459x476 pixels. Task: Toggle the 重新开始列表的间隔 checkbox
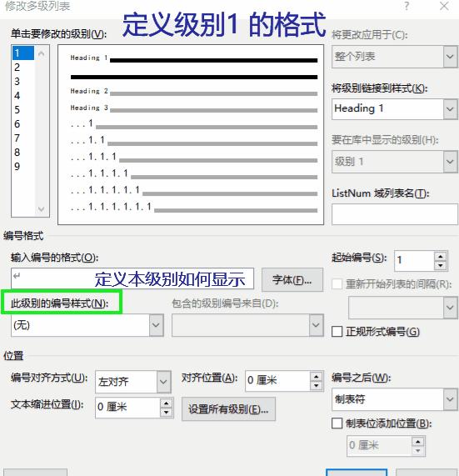(x=337, y=284)
